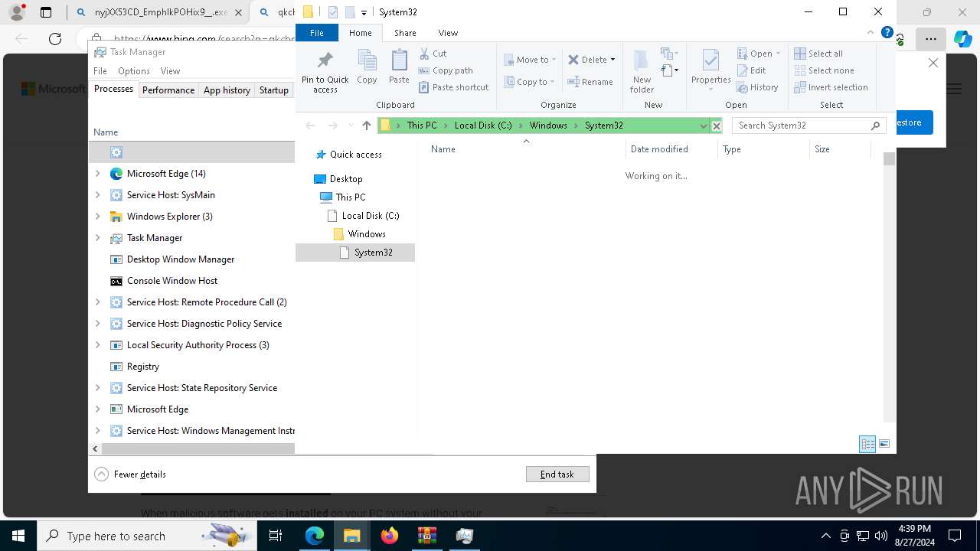Click Invert selection in ribbon
The height and width of the screenshot is (551, 980).
click(x=831, y=87)
